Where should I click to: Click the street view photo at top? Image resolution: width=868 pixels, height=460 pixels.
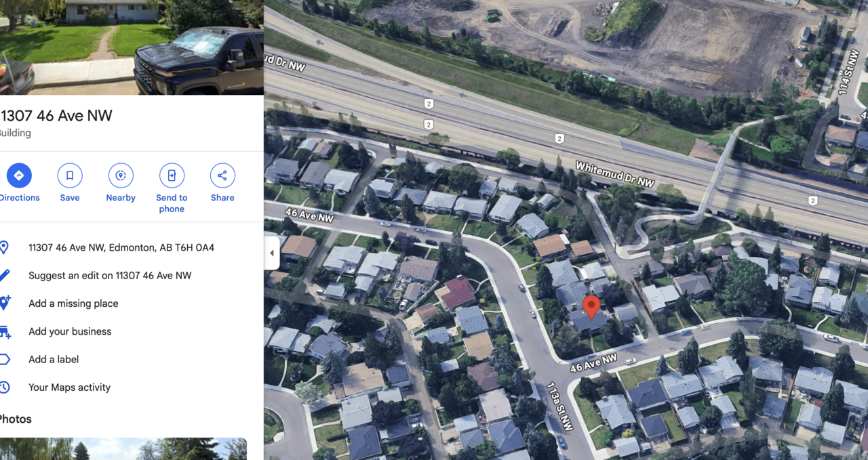[x=132, y=47]
